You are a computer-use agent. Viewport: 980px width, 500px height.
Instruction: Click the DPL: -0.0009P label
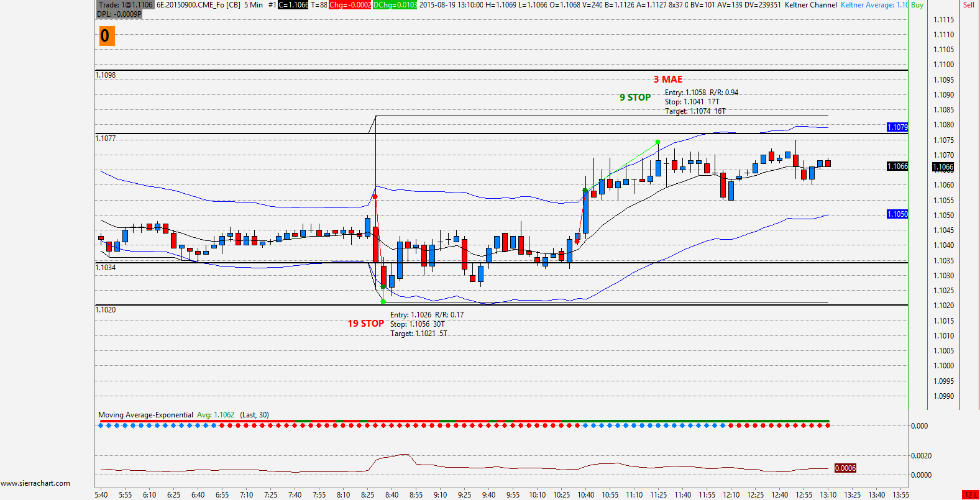[x=119, y=14]
